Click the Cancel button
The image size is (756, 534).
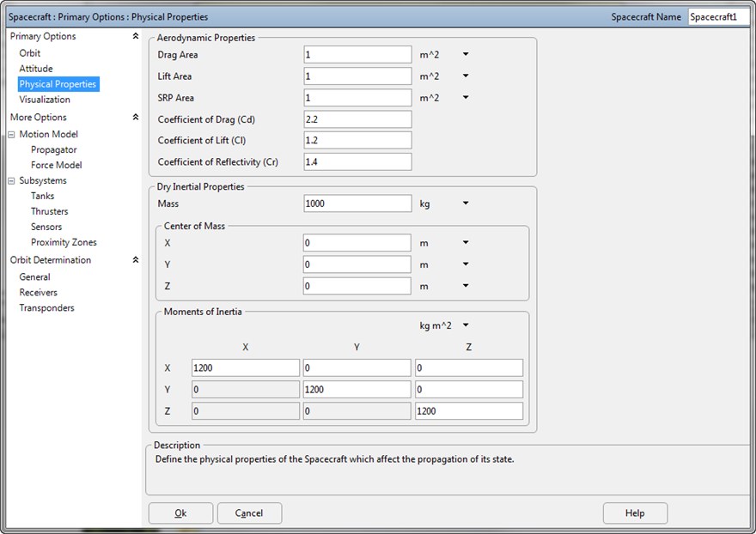pos(249,513)
